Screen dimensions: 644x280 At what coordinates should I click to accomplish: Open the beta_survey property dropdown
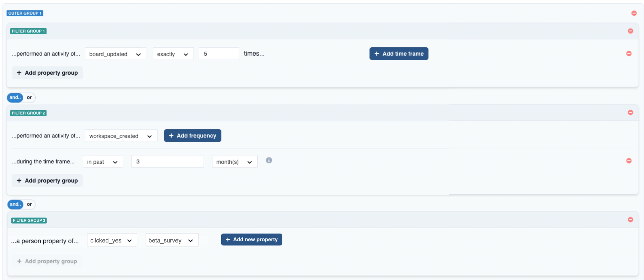click(x=172, y=240)
